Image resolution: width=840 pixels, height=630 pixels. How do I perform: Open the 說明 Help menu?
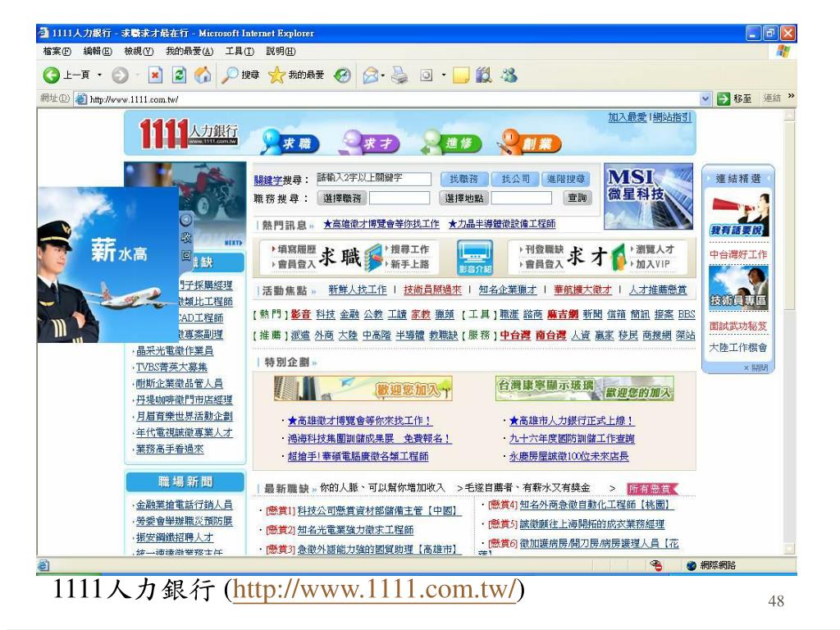click(x=281, y=52)
